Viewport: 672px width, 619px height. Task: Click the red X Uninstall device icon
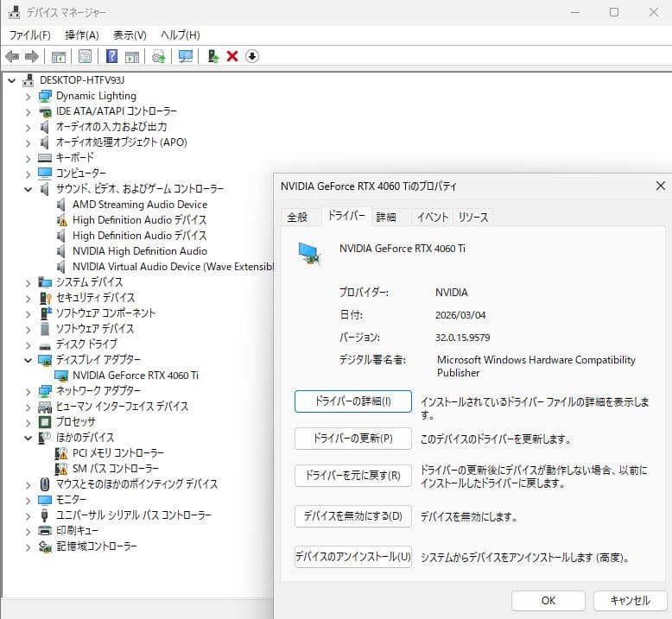pyautogui.click(x=232, y=56)
